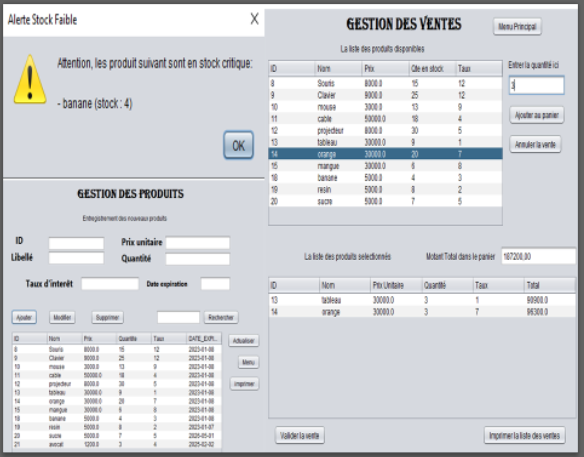Click Imprimer button beside the products table

(x=244, y=384)
